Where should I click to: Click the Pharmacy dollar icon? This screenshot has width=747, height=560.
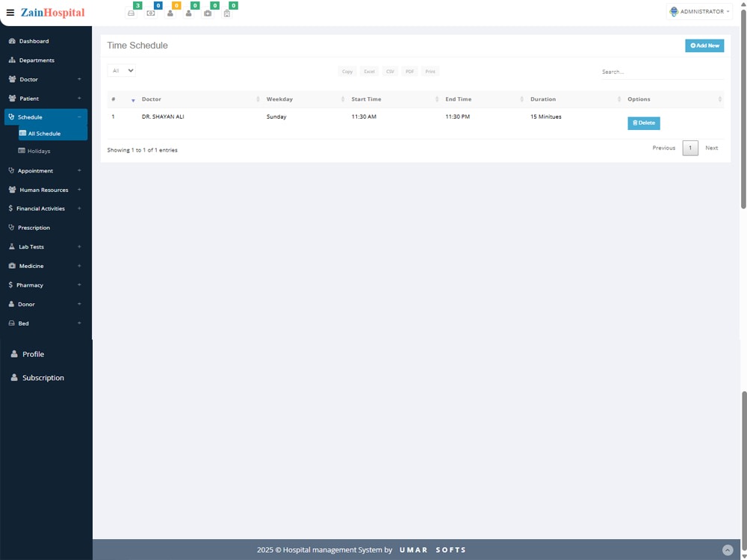click(x=10, y=284)
